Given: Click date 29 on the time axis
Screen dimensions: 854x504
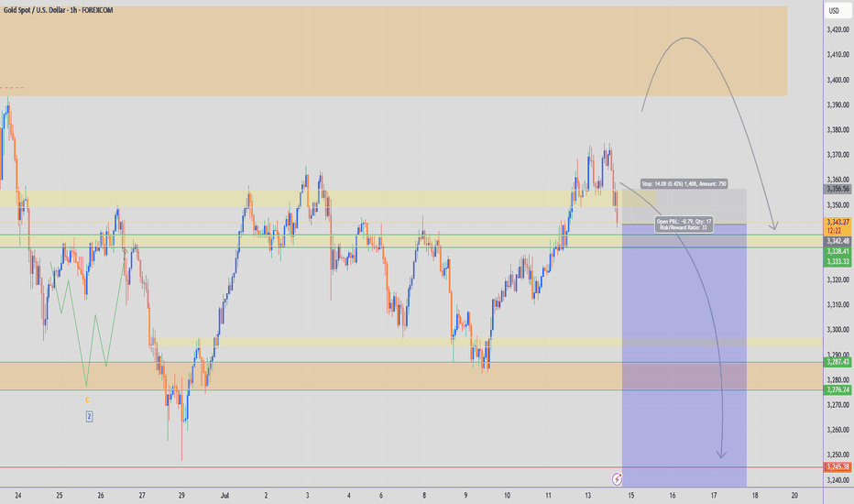Looking at the screenshot, I should click(181, 495).
